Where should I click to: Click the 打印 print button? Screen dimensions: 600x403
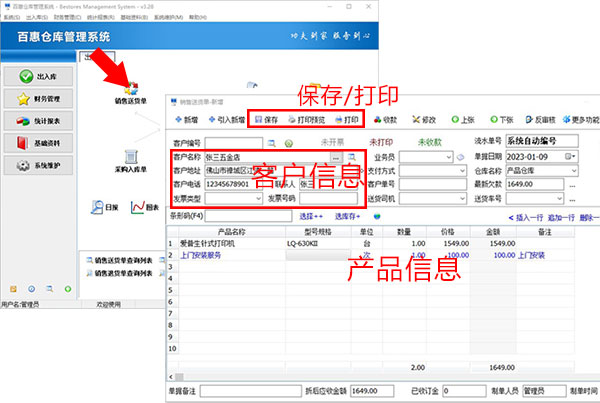347,120
